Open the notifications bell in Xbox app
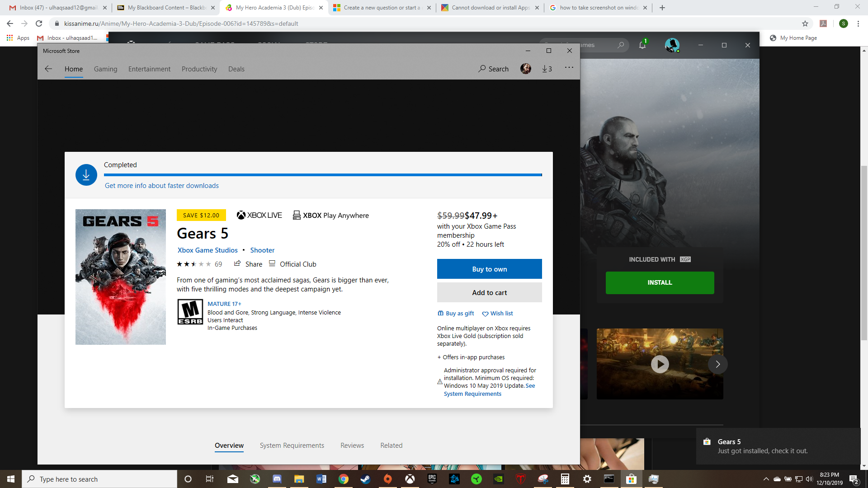The image size is (868, 488). 642,45
